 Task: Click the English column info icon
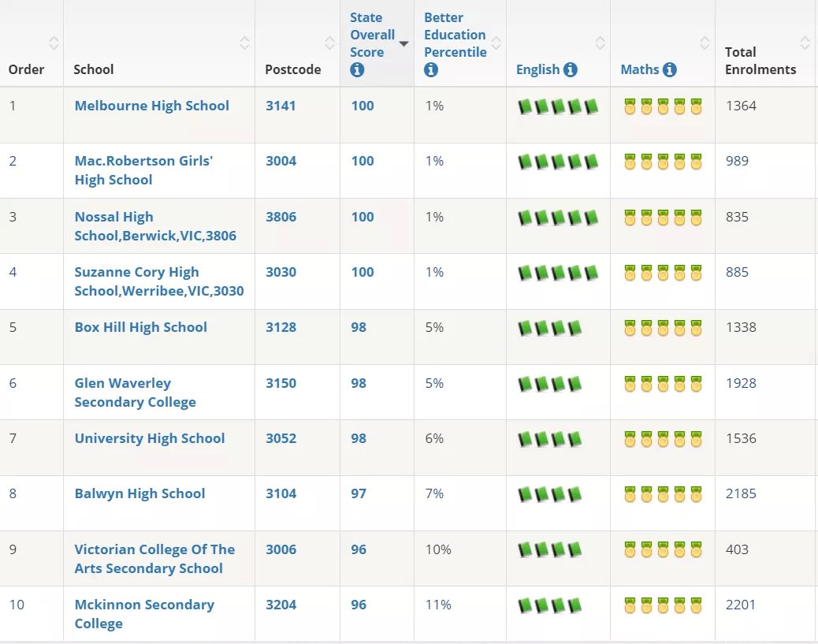pyautogui.click(x=571, y=69)
